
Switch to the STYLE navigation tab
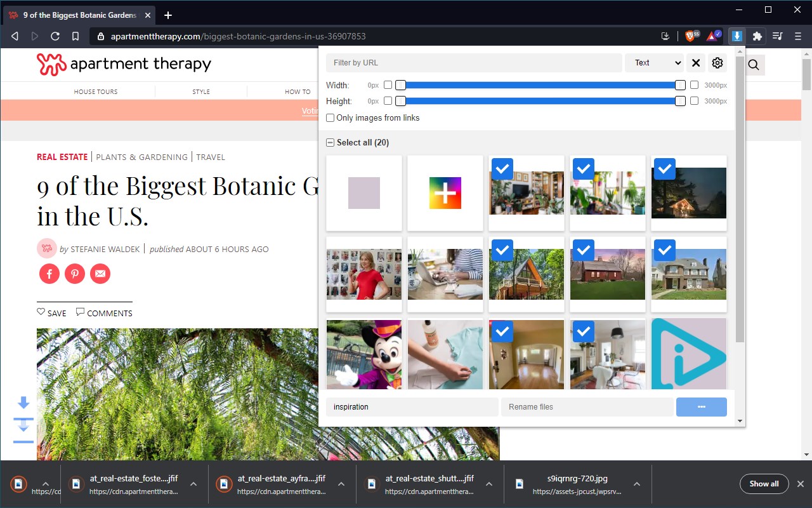point(200,91)
